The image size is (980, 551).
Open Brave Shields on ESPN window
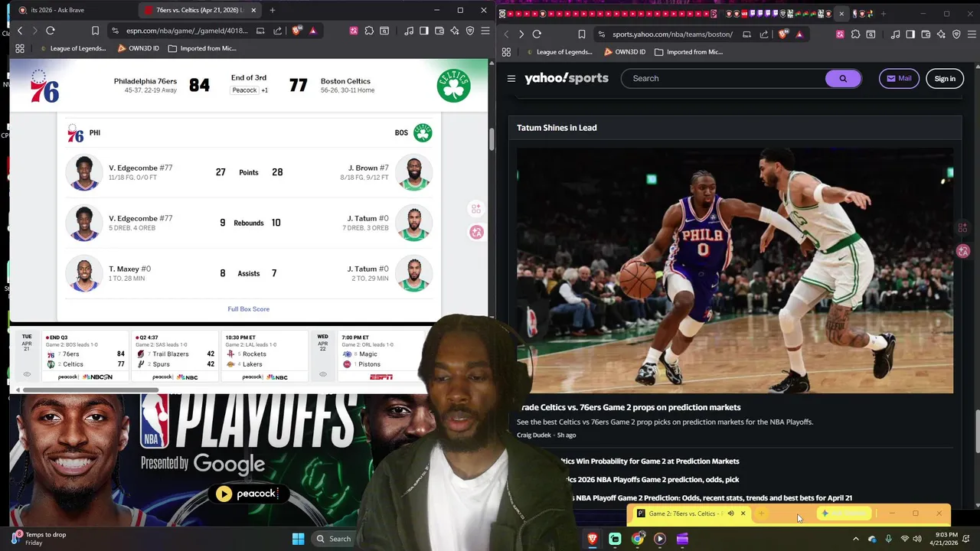[x=296, y=31]
